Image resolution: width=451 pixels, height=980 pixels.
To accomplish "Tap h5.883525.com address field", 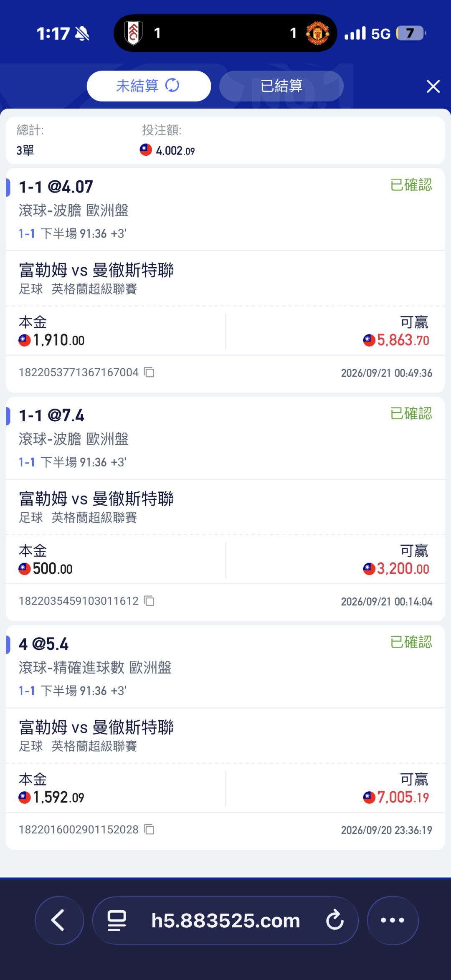I will 225,920.
